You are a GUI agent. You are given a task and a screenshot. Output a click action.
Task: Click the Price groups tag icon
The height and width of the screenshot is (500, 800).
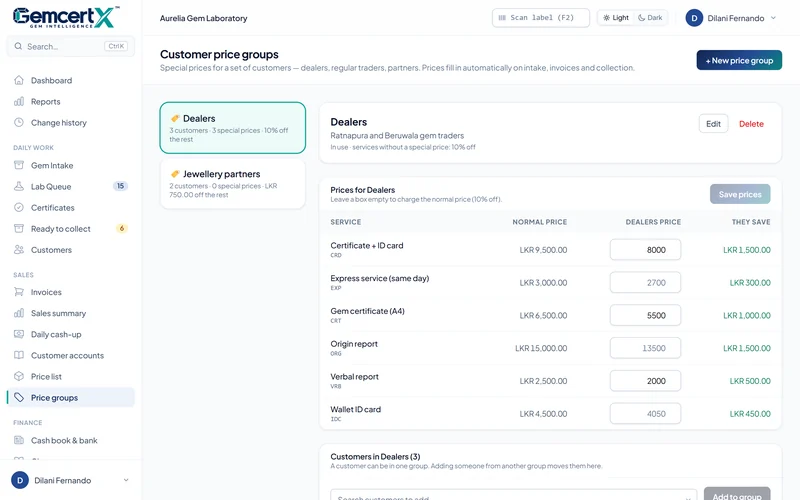click(19, 397)
